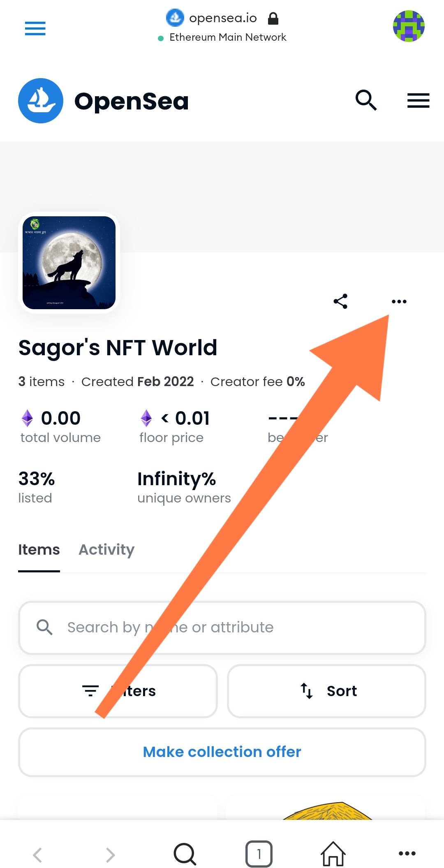This screenshot has height=868, width=444.
Task: Tap the pixelated account avatar icon
Action: coord(409,26)
